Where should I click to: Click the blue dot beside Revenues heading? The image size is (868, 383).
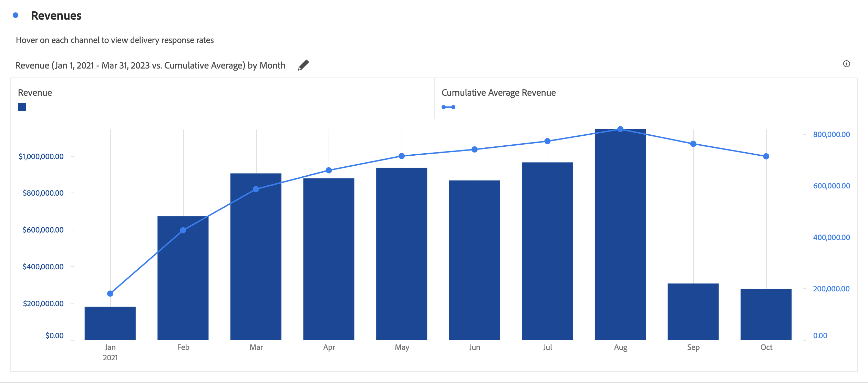click(15, 15)
